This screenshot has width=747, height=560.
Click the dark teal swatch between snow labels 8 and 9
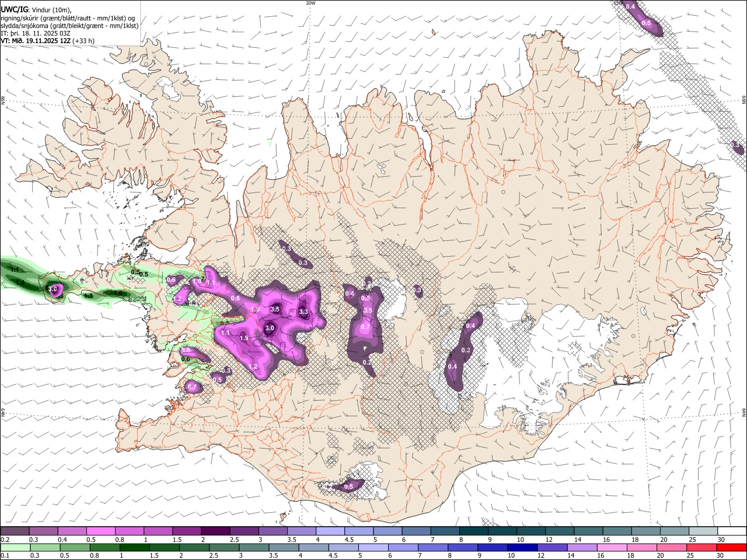click(473, 531)
